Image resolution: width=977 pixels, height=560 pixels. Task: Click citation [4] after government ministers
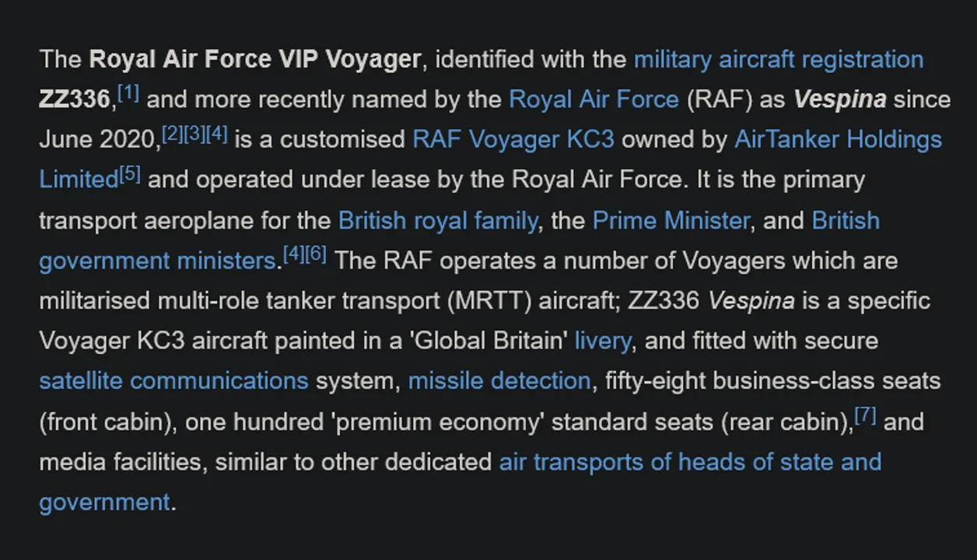(x=293, y=255)
